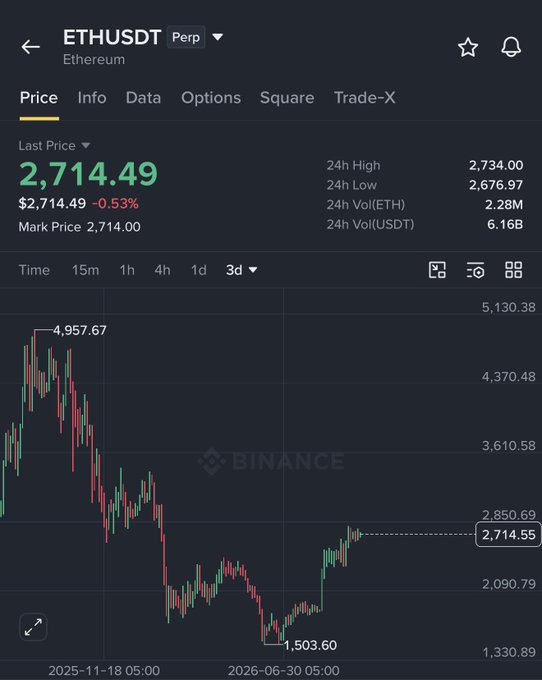
Task: Add ETHUSDT to favorites with star icon
Action: [x=468, y=47]
